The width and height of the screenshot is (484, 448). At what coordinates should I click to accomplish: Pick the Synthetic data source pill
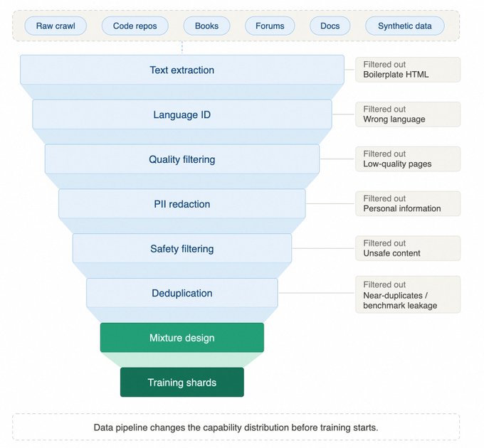tap(405, 26)
